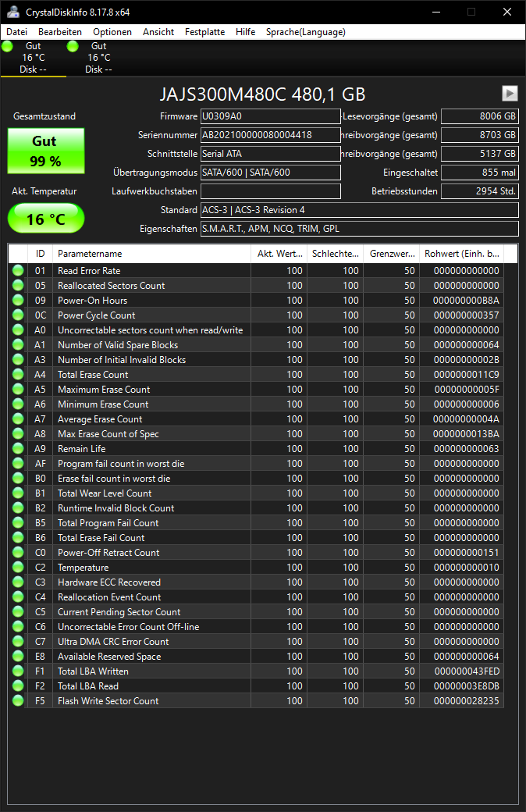Image resolution: width=526 pixels, height=812 pixels.
Task: Select the Current Pending Sector Count row
Action: click(x=256, y=612)
